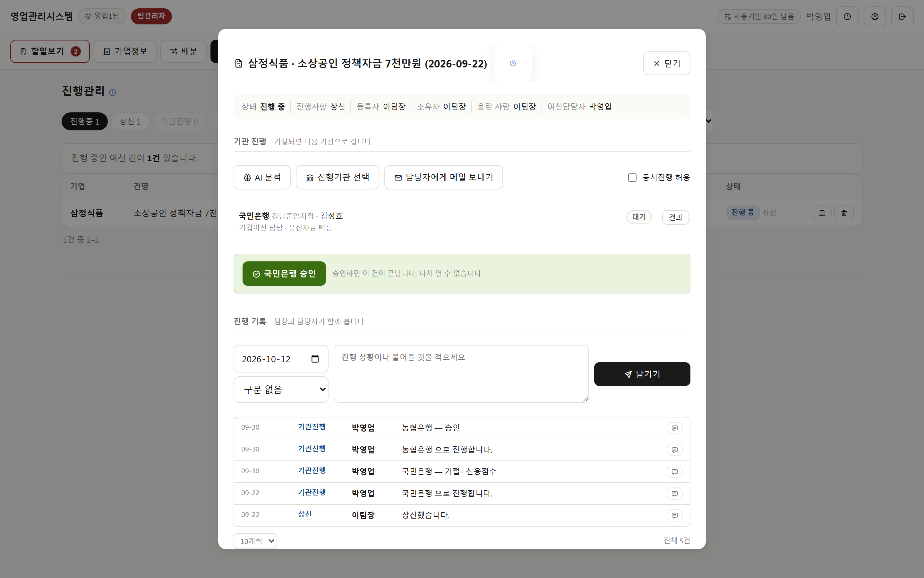Open comment icon on 농협은행 으로 진행합니다 row
The image size is (924, 578).
click(675, 450)
